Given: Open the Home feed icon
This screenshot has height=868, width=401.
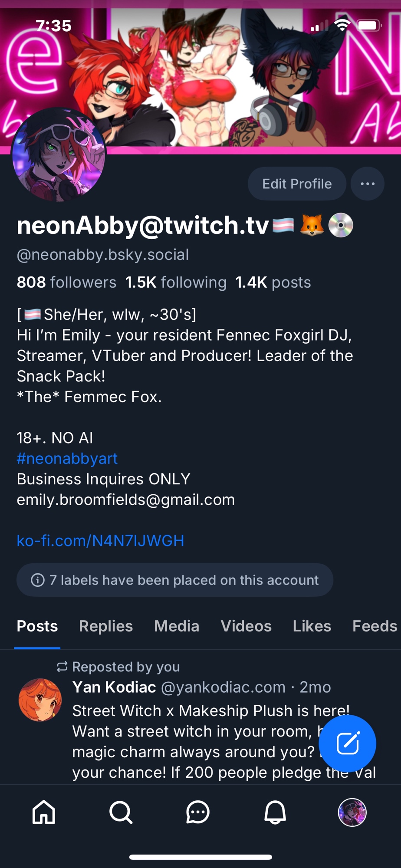Looking at the screenshot, I should tap(44, 812).
